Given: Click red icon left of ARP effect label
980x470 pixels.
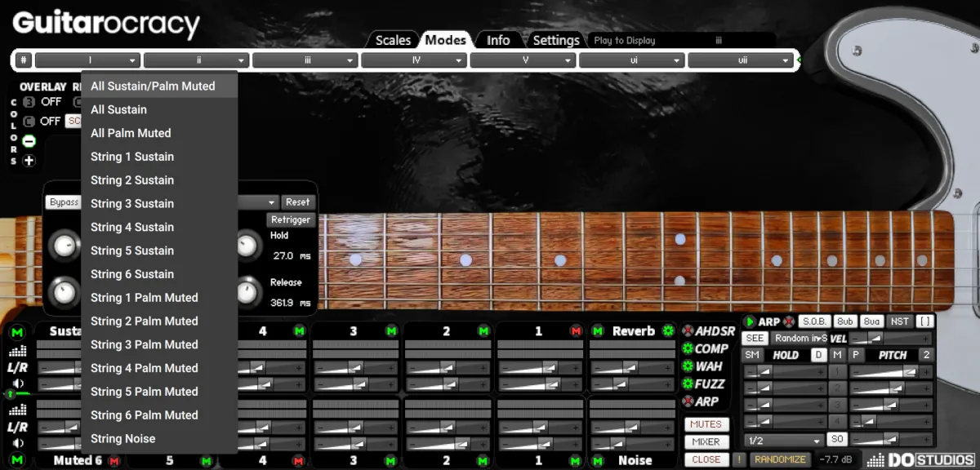Looking at the screenshot, I should (x=688, y=401).
